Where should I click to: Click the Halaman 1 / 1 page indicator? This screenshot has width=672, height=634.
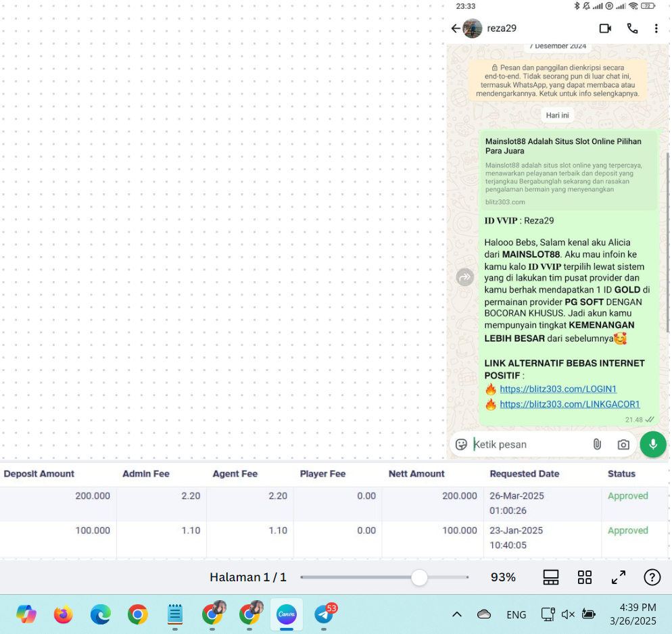[247, 577]
